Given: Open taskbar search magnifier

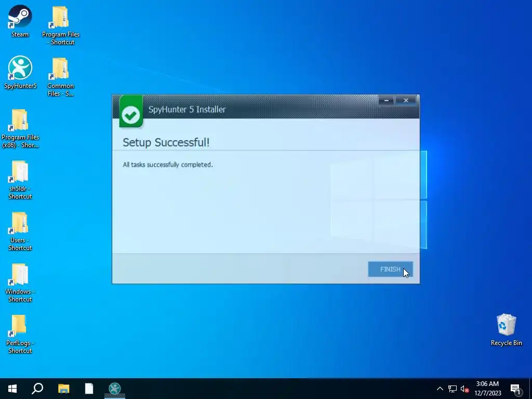Looking at the screenshot, I should (37, 389).
